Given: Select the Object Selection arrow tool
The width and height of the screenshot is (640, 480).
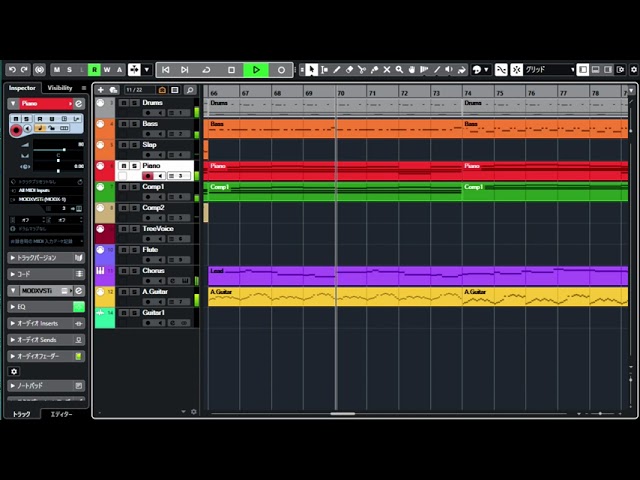Looking at the screenshot, I should point(311,70).
